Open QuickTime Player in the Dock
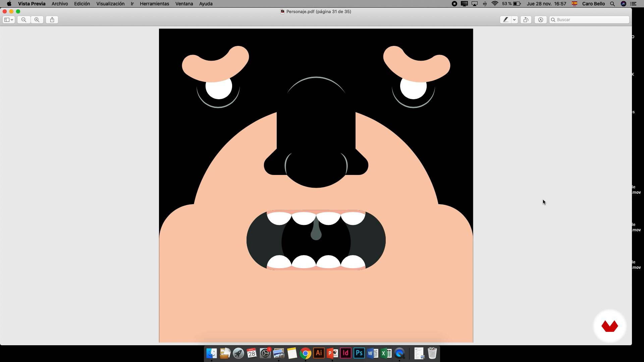Image resolution: width=644 pixels, height=362 pixels. 399,353
